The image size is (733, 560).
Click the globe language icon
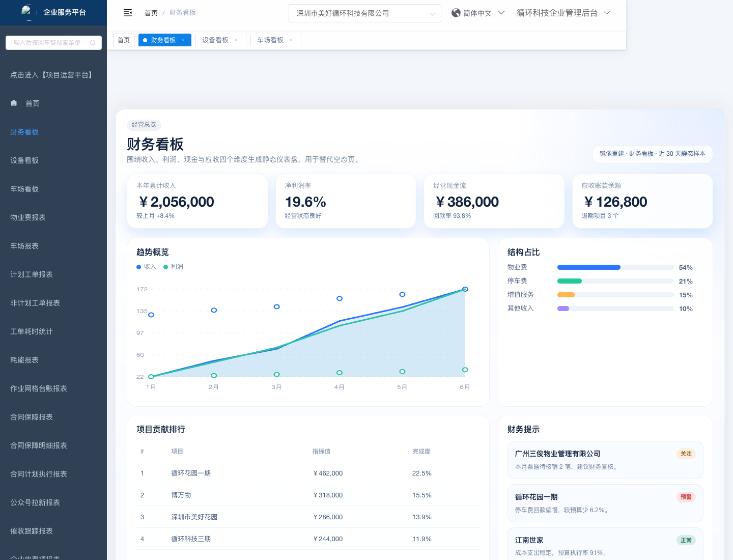point(456,13)
